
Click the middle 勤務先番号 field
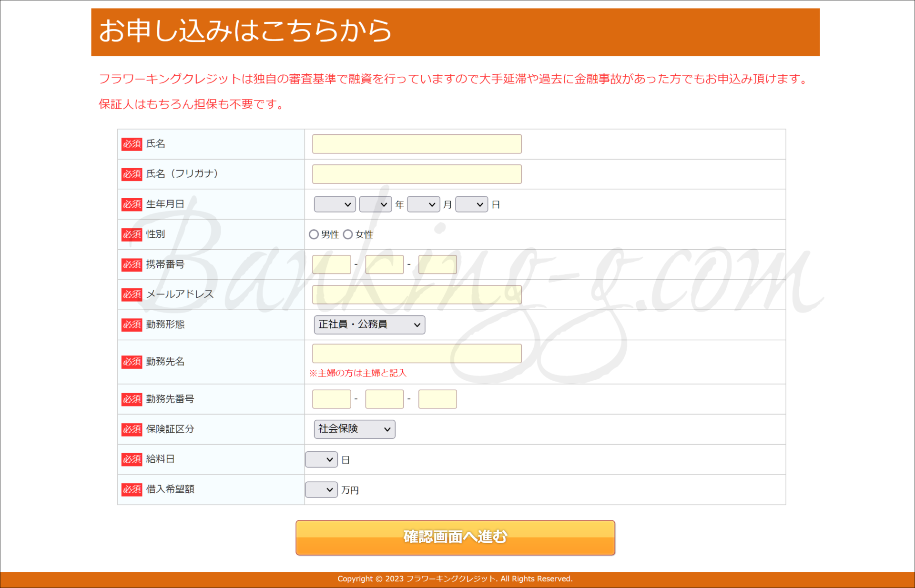(x=384, y=399)
